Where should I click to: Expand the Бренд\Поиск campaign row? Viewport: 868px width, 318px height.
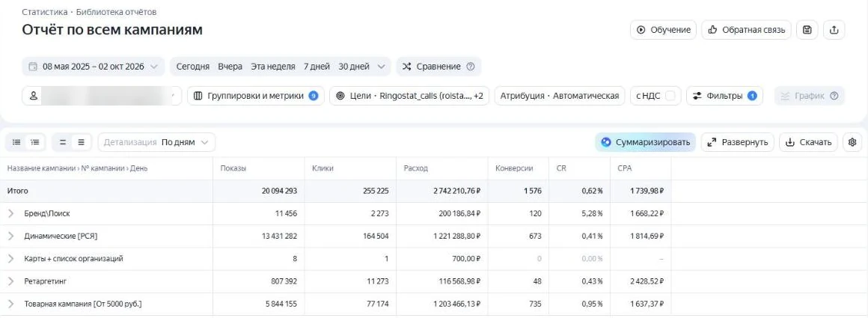point(11,213)
